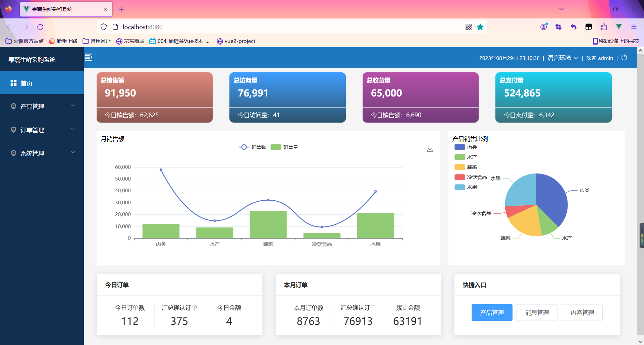Click the undo arrow extension icon
Viewport: 644px width, 345px height.
click(574, 27)
